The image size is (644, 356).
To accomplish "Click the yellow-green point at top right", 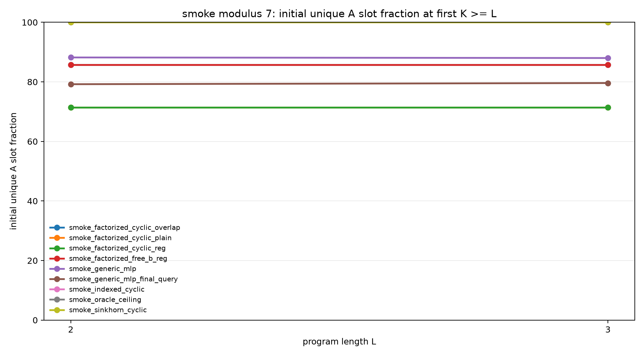I will pos(608,23).
